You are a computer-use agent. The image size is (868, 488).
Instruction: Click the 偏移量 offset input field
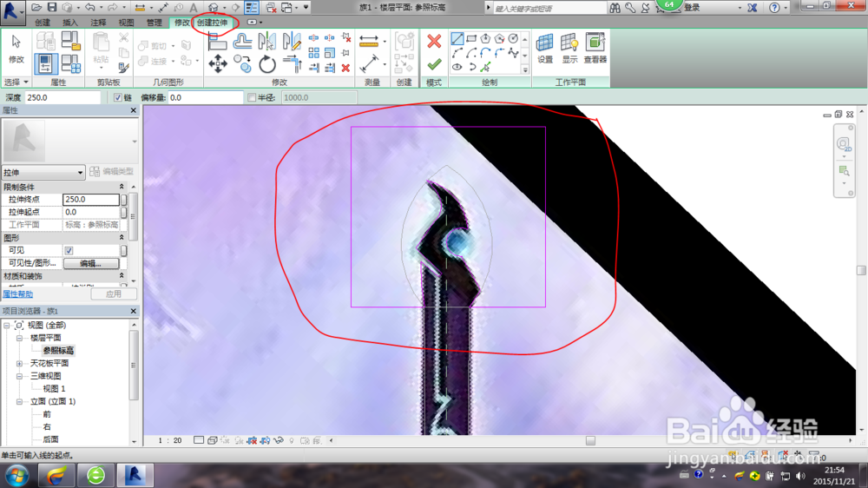206,97
